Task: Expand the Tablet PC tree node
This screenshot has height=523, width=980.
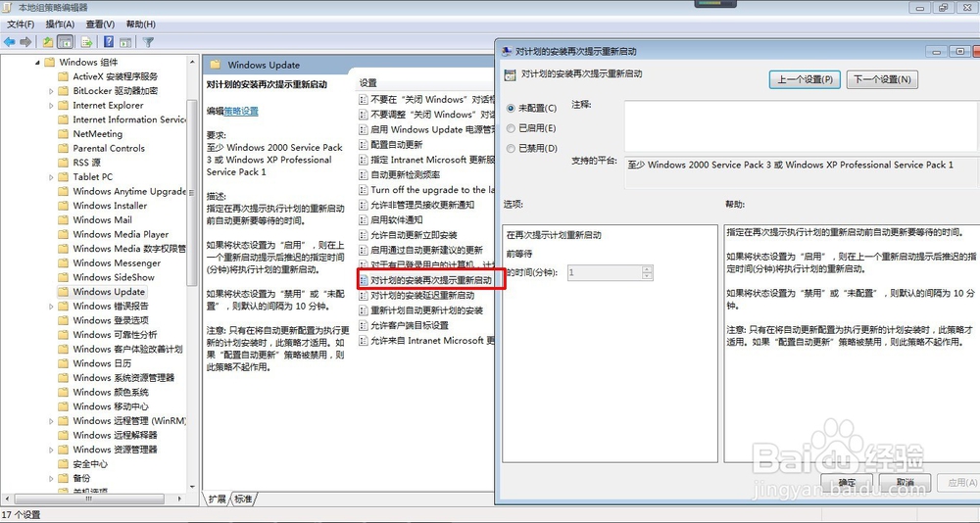Action: [51, 177]
